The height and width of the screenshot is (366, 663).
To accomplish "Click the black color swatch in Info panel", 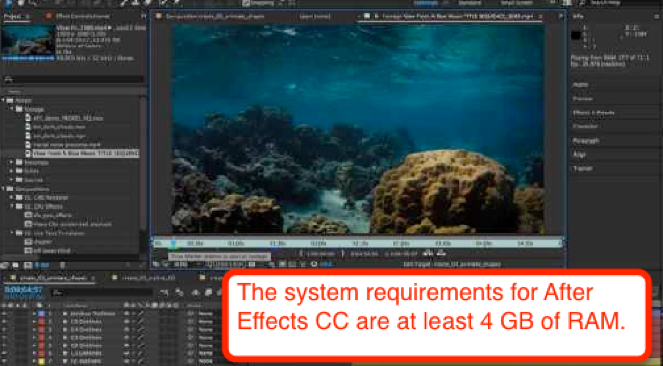I will [576, 36].
